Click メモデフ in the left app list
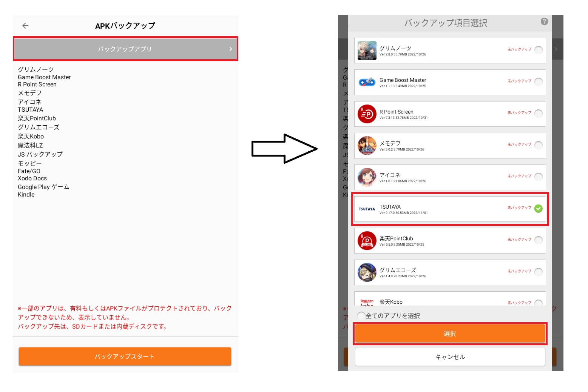Image resolution: width=588 pixels, height=392 pixels. pos(30,93)
